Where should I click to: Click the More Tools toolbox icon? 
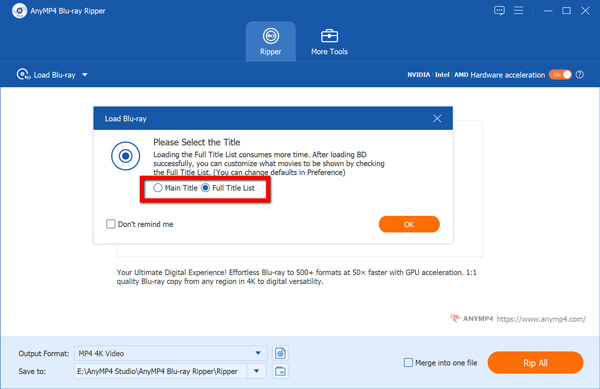[x=329, y=36]
